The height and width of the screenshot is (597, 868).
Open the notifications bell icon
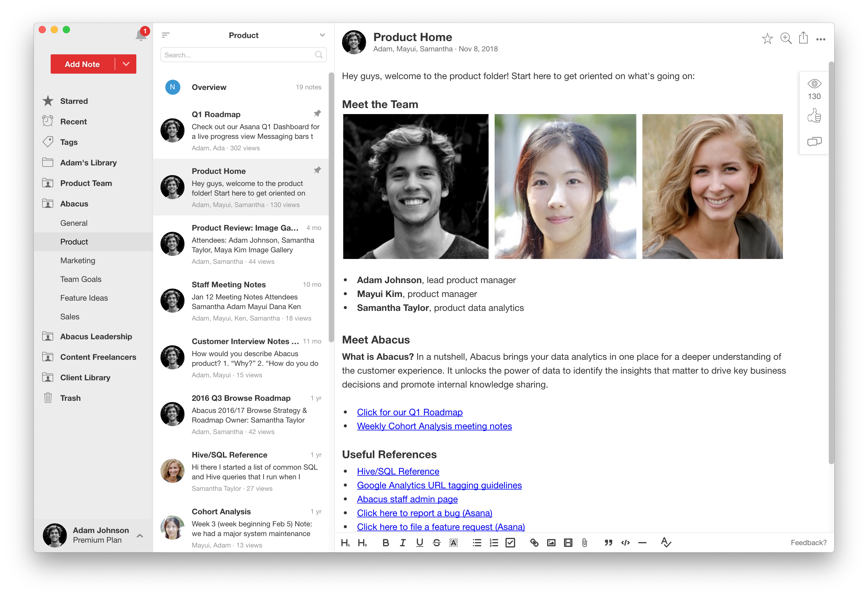(x=141, y=35)
